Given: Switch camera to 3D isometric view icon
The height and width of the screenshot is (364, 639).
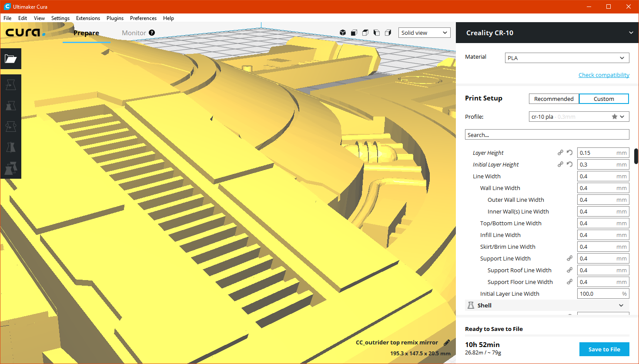Looking at the screenshot, I should (x=343, y=33).
